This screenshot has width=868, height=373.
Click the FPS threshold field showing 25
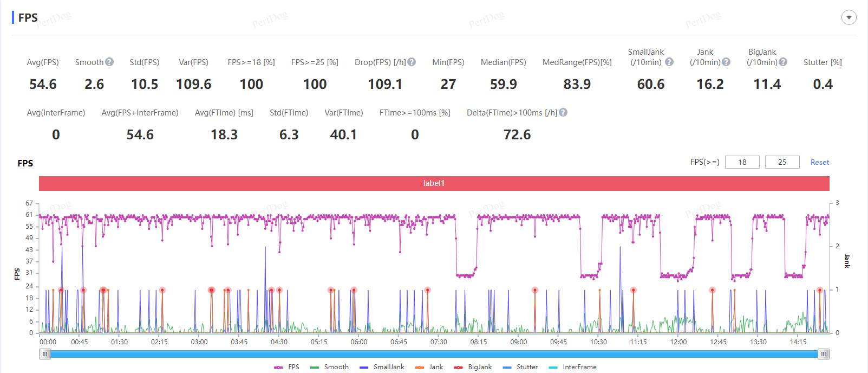[782, 162]
